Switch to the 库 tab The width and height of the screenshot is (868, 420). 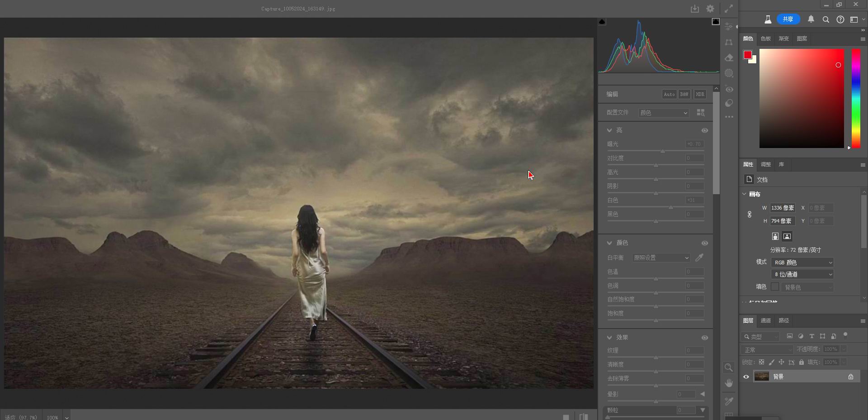[781, 164]
